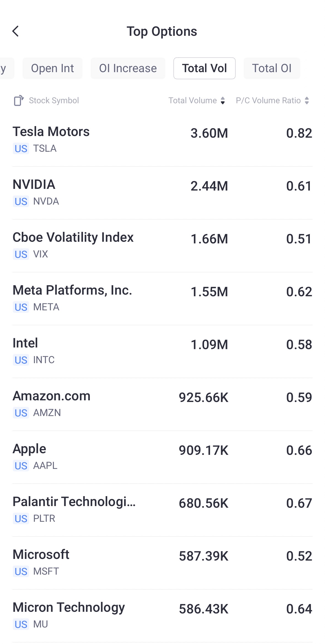The width and height of the screenshot is (325, 644).
Task: Open the NVIDIA options entry
Action: [162, 192]
